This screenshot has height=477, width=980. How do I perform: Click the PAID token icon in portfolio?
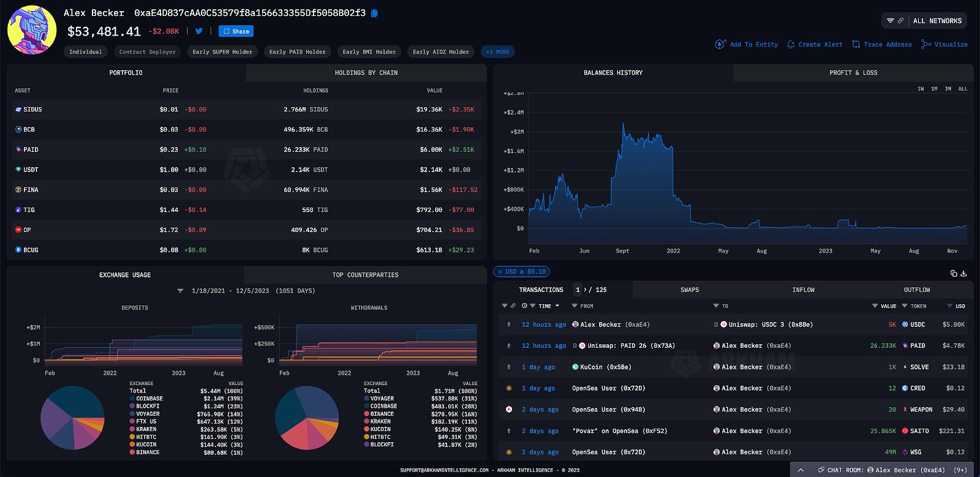tap(18, 149)
